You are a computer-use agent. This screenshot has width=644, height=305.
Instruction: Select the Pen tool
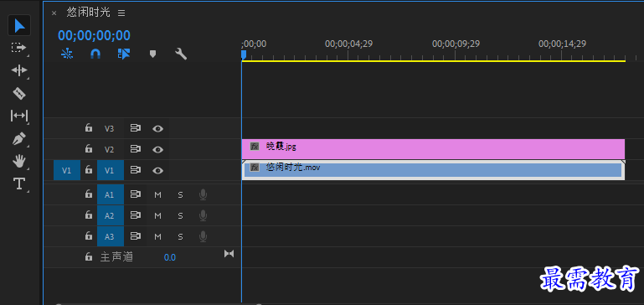pos(19,139)
